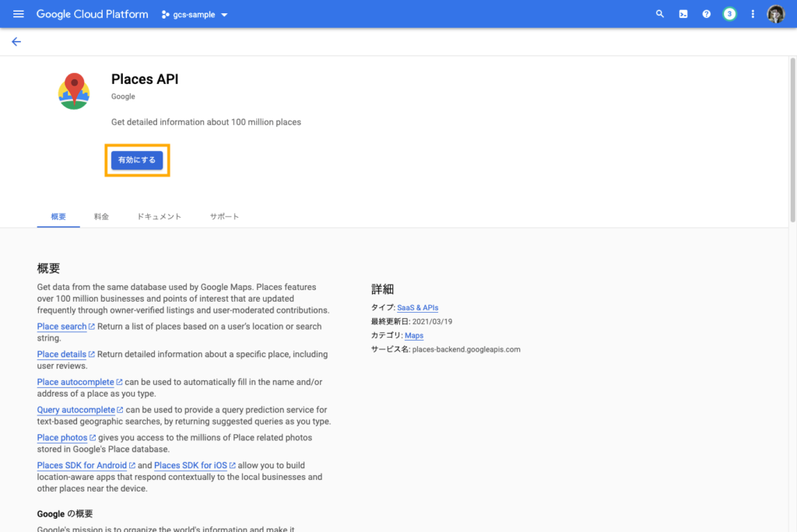Select the 概要 tab
Viewport: 797px width, 532px height.
point(58,216)
